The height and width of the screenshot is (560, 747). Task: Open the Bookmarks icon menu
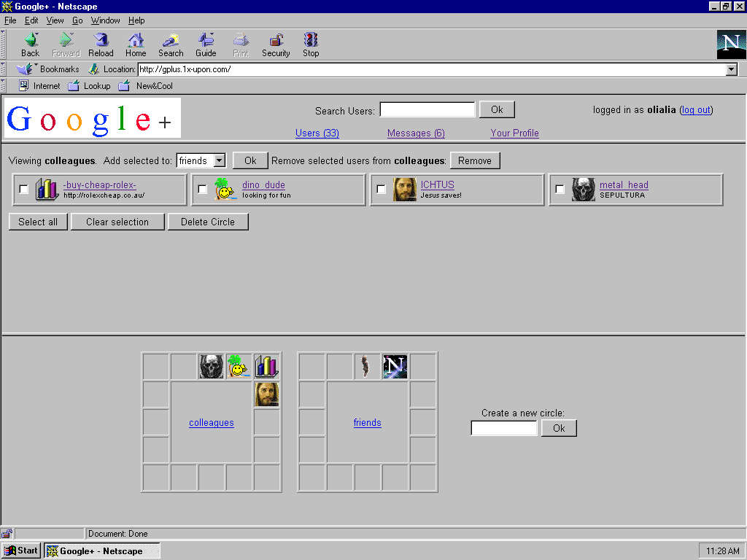tap(26, 69)
